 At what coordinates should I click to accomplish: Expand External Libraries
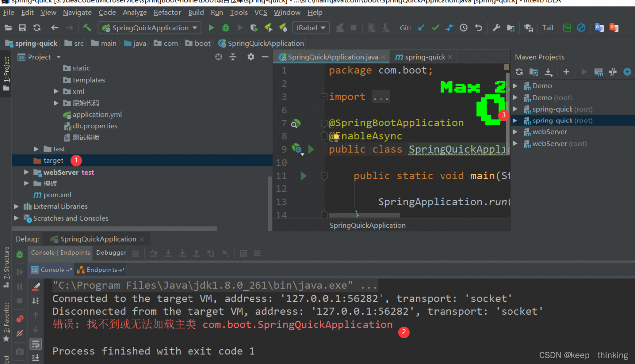16,206
